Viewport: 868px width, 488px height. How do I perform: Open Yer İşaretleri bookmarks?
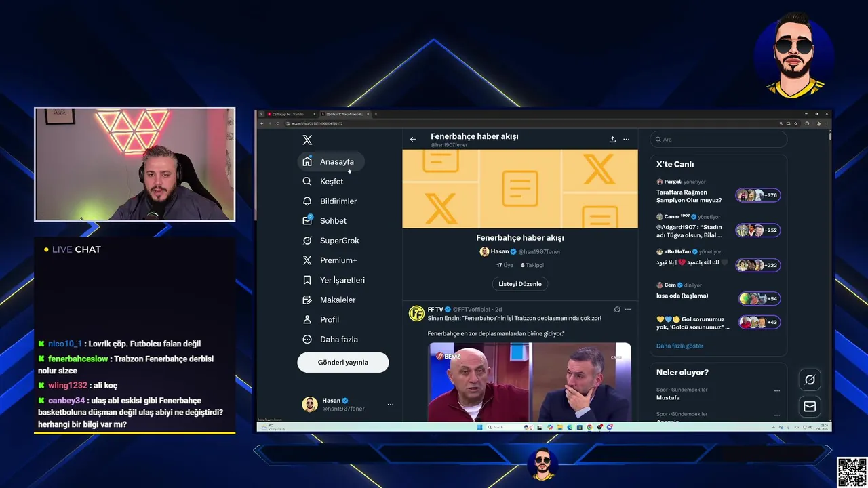point(334,280)
